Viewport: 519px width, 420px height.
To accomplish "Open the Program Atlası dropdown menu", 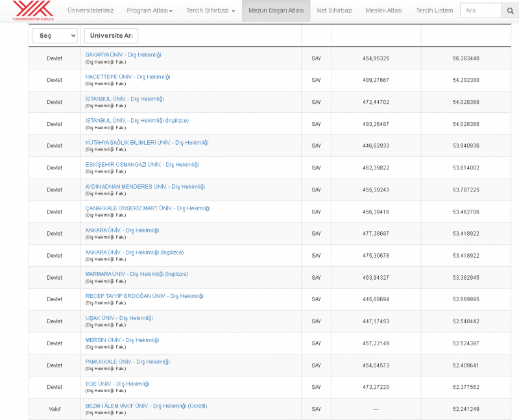I will [x=149, y=11].
